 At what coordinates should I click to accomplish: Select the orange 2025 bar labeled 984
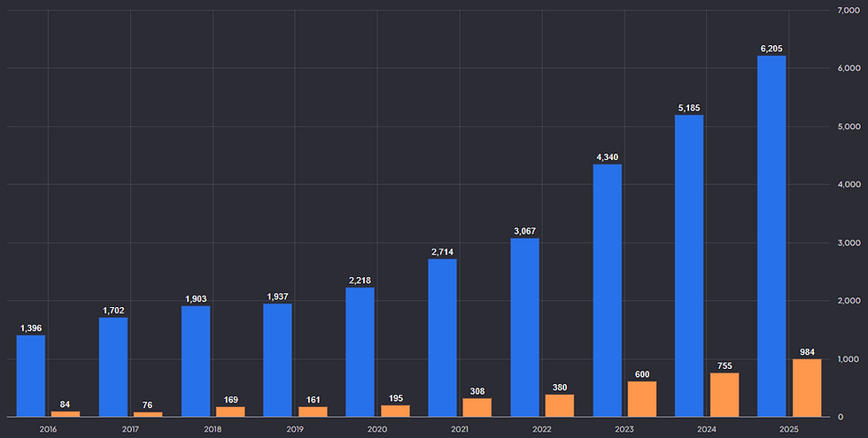point(807,388)
